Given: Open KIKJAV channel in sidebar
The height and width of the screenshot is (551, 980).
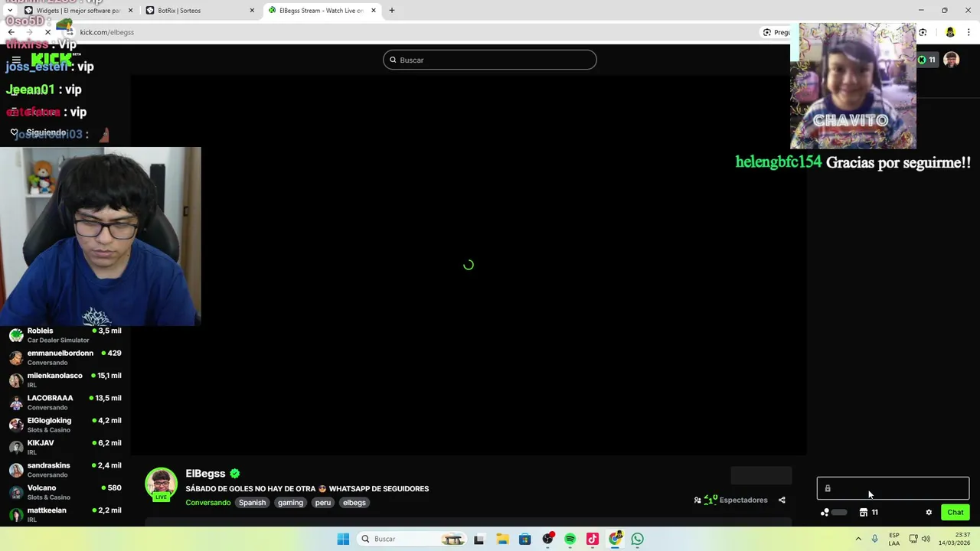Looking at the screenshot, I should (65, 447).
